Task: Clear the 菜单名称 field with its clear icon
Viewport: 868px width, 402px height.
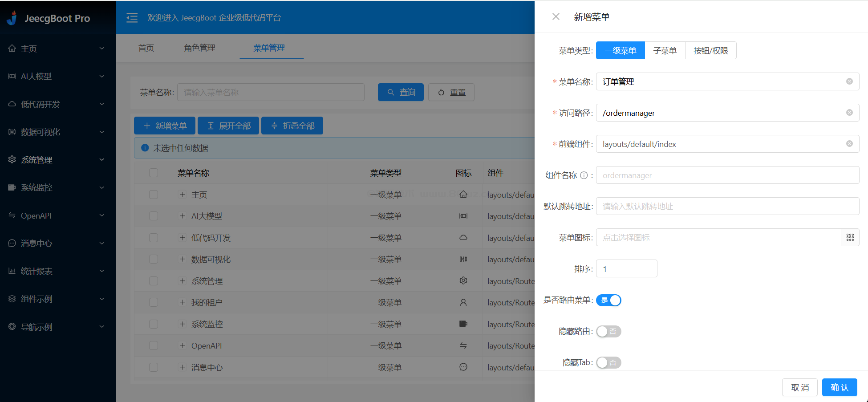Action: point(849,81)
